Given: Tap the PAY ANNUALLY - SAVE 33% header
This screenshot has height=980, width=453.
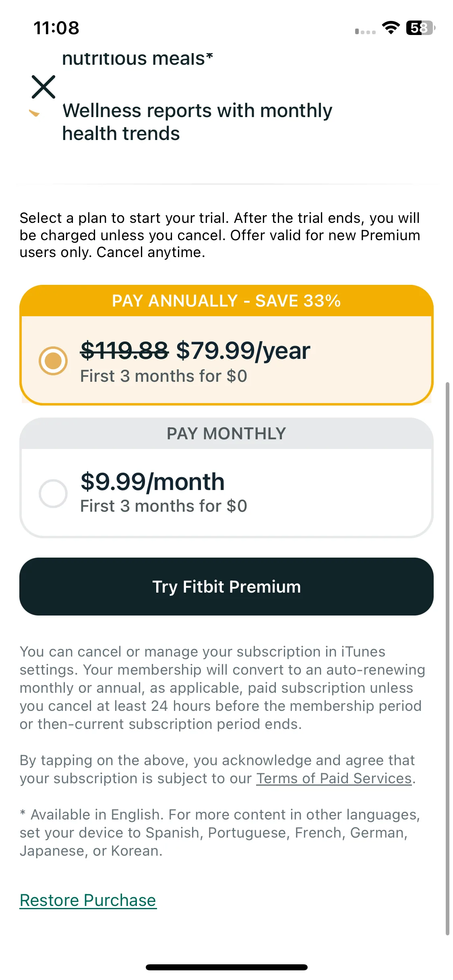Looking at the screenshot, I should pos(226,301).
